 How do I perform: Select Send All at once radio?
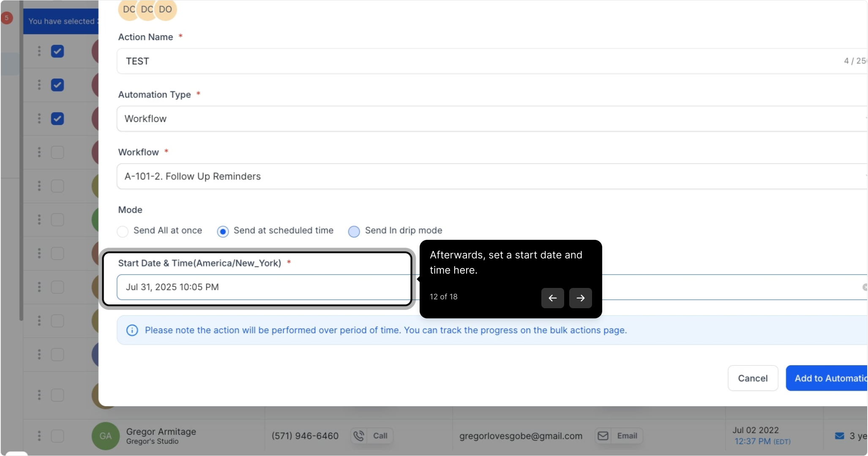(x=123, y=231)
